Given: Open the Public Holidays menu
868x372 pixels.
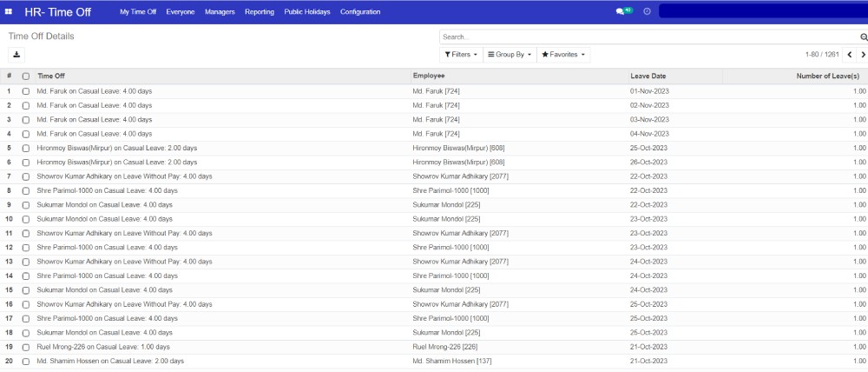Looking at the screenshot, I should 307,11.
